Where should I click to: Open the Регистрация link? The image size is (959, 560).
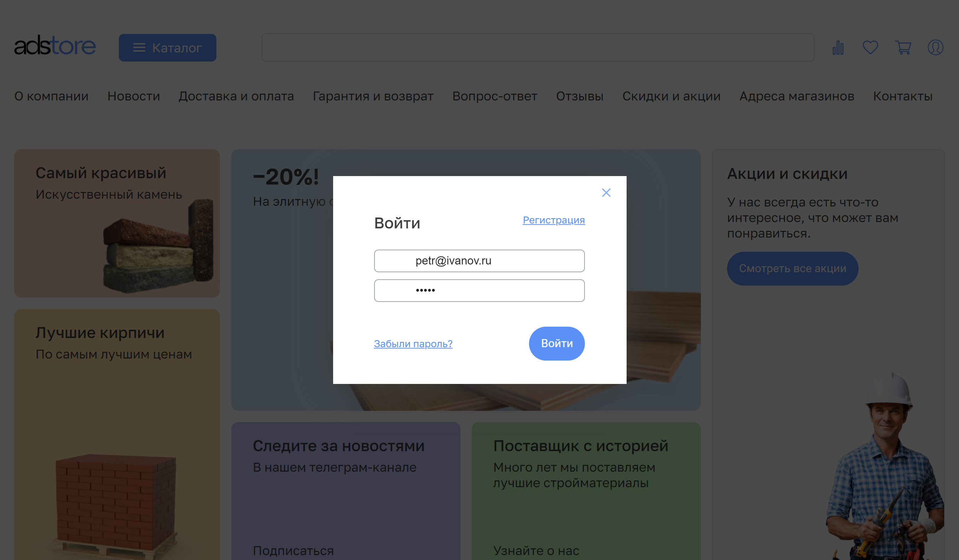pos(554,220)
